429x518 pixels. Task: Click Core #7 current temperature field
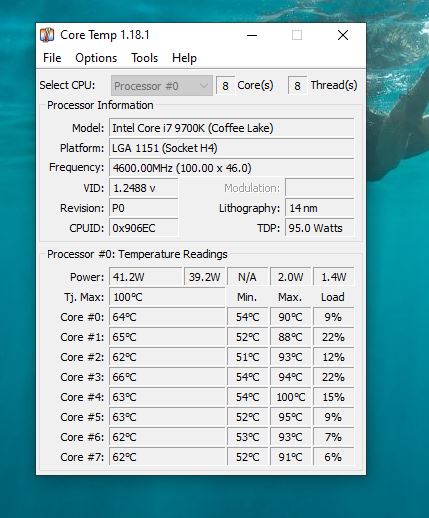pos(167,457)
